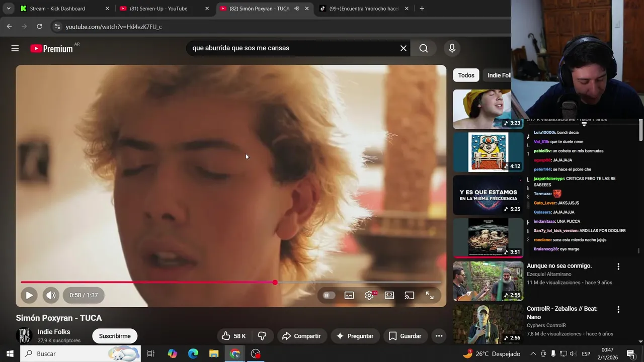Toggle the autoplay switch in the player

328,295
